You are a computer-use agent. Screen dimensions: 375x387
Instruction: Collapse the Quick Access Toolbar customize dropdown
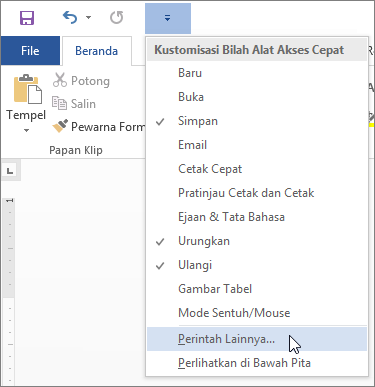point(168,18)
